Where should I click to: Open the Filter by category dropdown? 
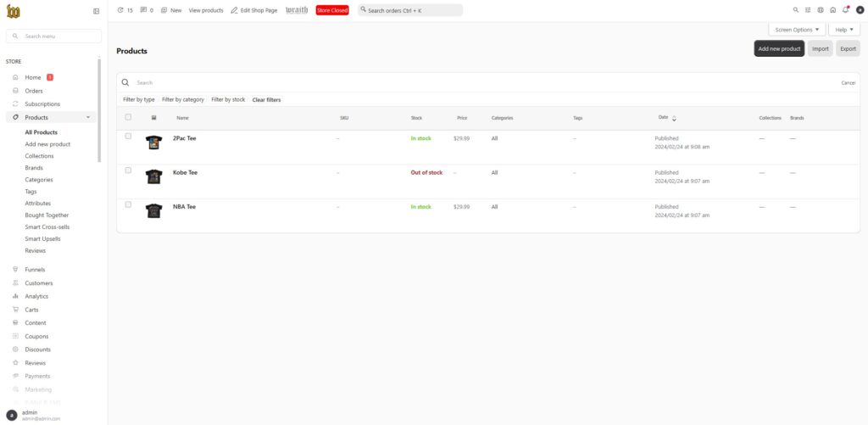[183, 99]
